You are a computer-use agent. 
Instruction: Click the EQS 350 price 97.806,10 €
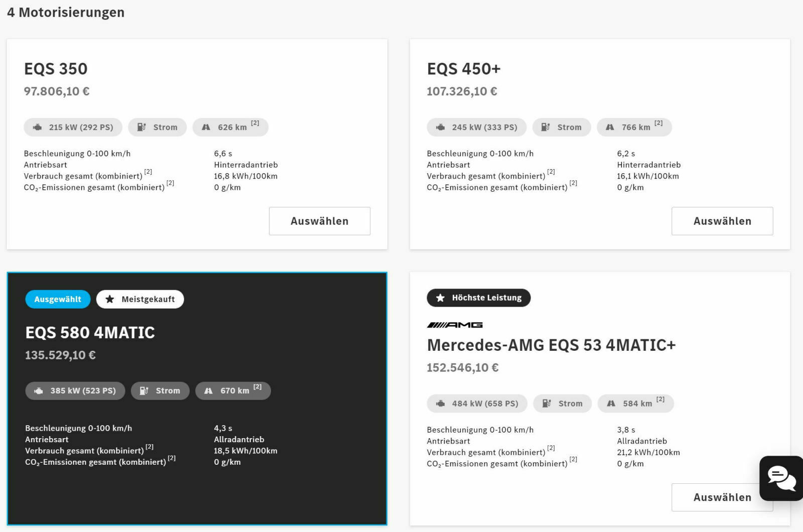[x=57, y=91]
